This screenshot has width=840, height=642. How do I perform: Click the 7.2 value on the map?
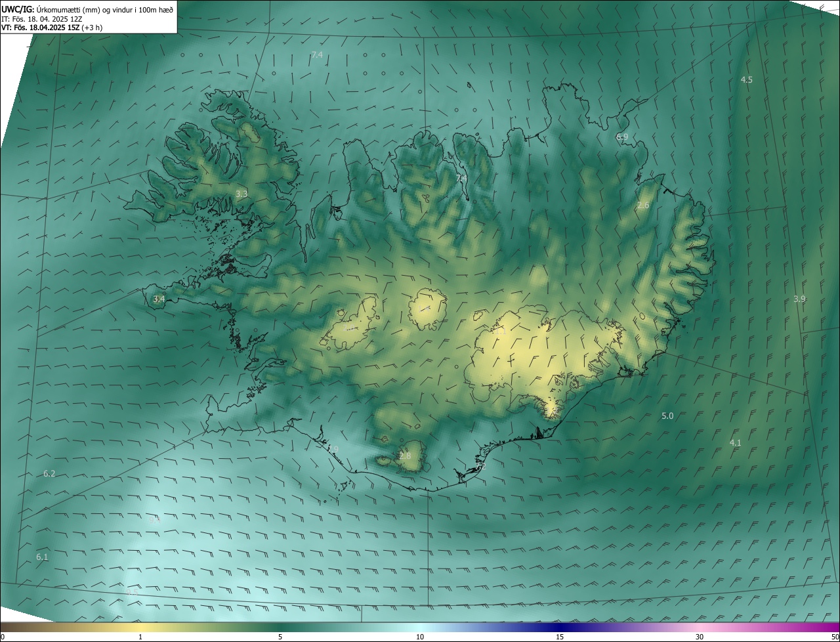coord(480,467)
